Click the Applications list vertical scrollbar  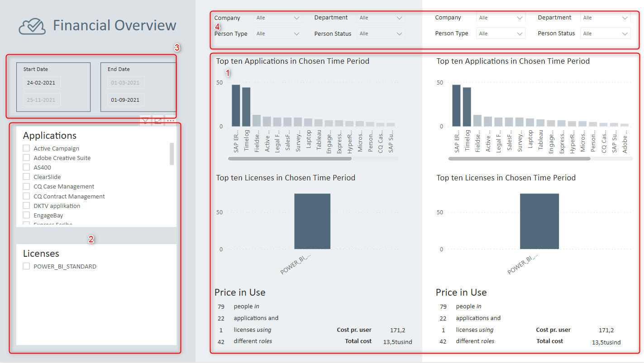[x=172, y=154]
